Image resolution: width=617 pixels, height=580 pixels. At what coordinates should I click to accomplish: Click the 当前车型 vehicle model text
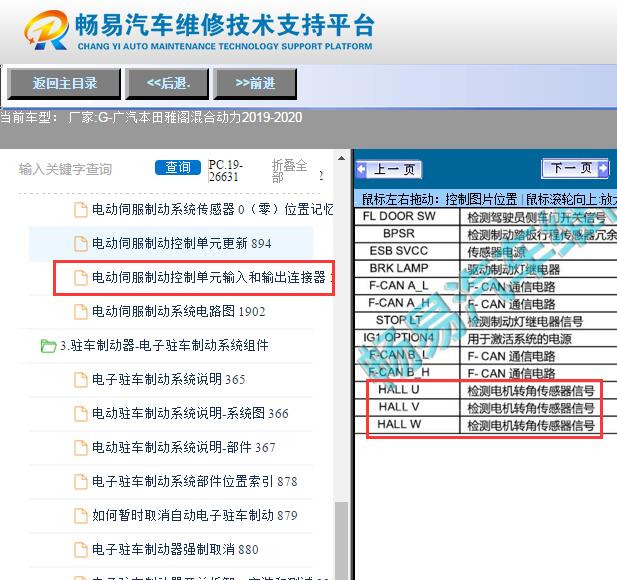point(151,117)
